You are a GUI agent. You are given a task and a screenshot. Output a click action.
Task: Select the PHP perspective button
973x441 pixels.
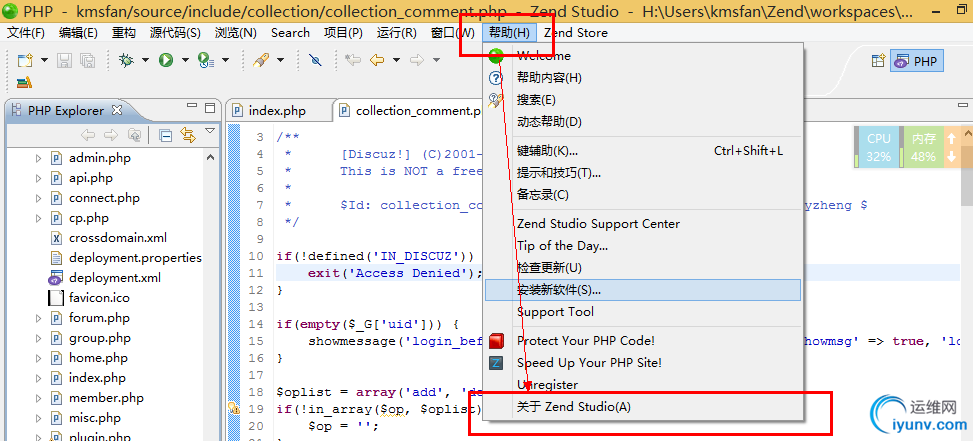click(x=917, y=61)
